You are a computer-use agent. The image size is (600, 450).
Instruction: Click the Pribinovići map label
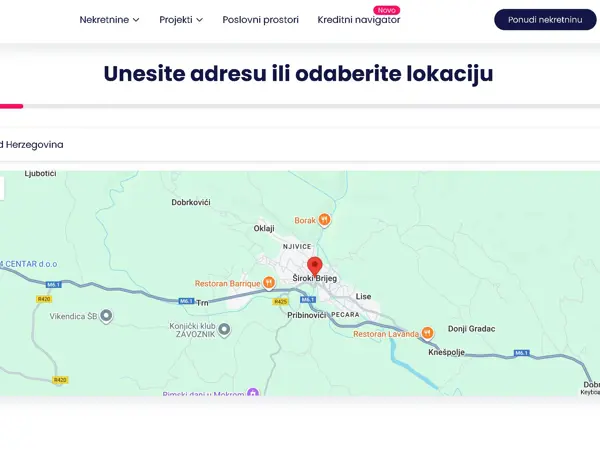click(307, 315)
